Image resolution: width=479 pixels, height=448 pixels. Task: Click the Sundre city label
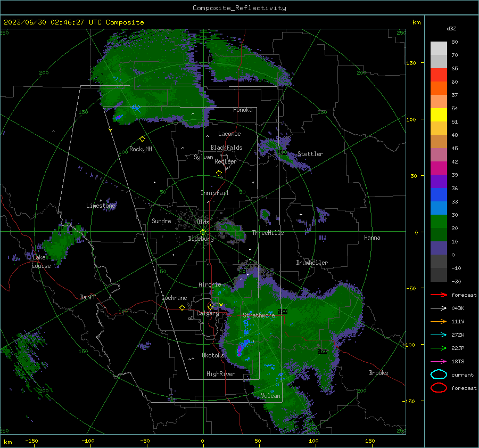click(x=161, y=221)
